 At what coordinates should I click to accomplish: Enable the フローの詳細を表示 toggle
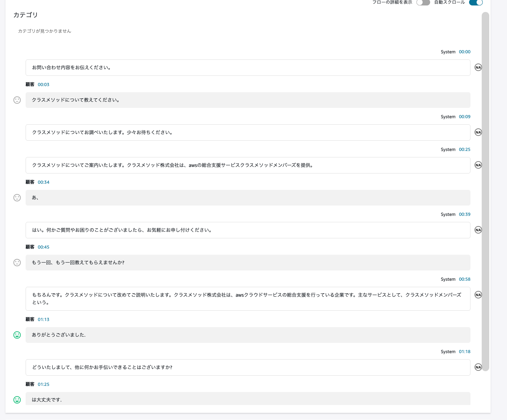click(x=423, y=3)
